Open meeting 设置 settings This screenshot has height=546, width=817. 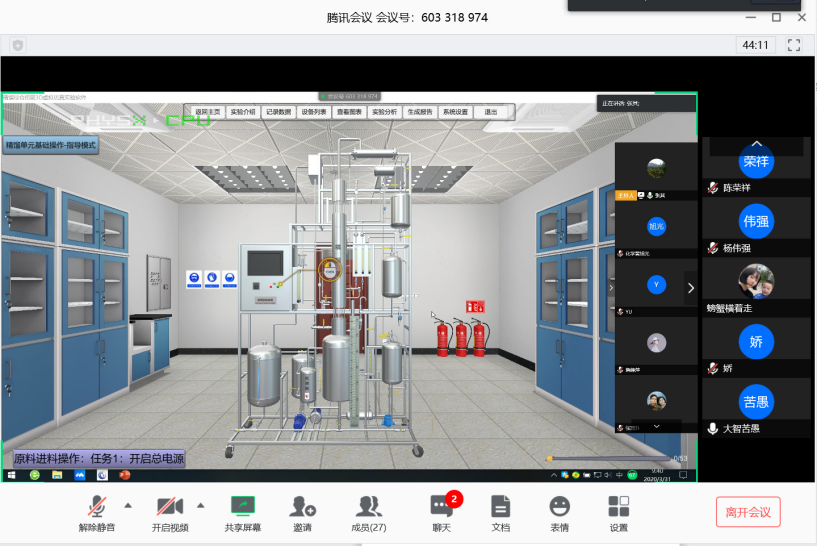click(x=619, y=512)
